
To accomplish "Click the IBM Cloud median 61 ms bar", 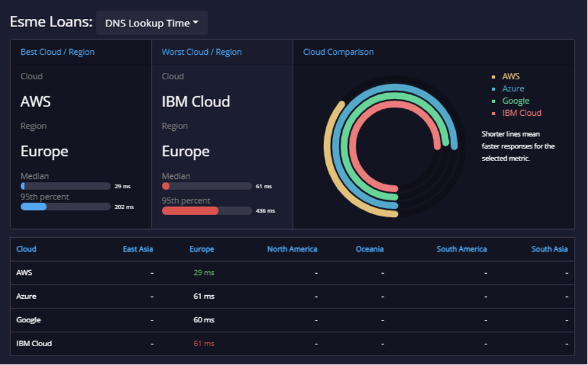I will point(206,186).
